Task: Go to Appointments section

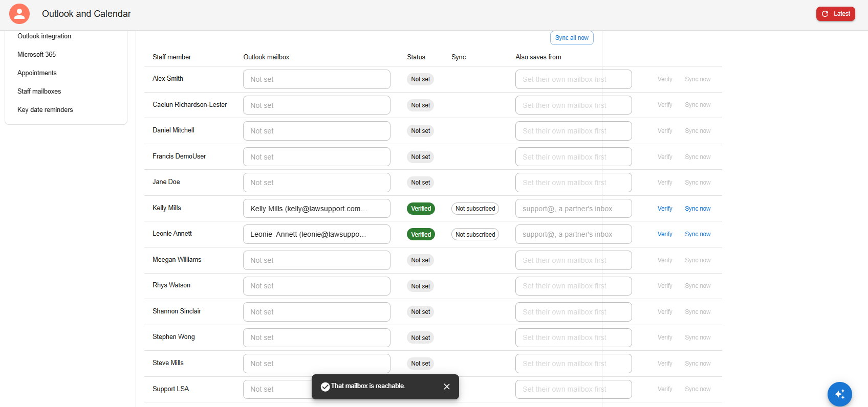Action: click(37, 73)
